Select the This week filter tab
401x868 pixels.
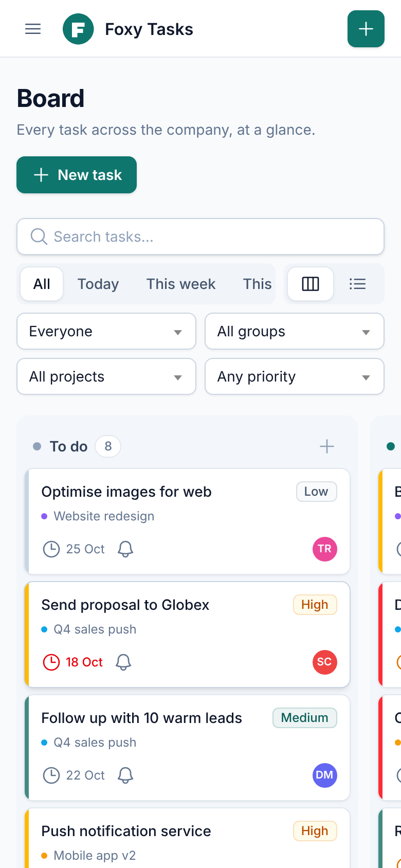pyautogui.click(x=181, y=284)
